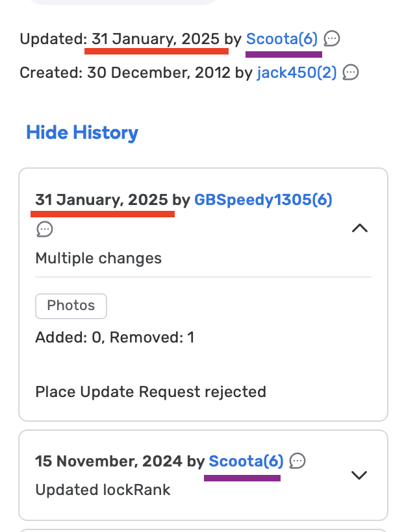This screenshot has height=532, width=404.
Task: Open jack450(2) creator profile link
Action: (x=297, y=73)
